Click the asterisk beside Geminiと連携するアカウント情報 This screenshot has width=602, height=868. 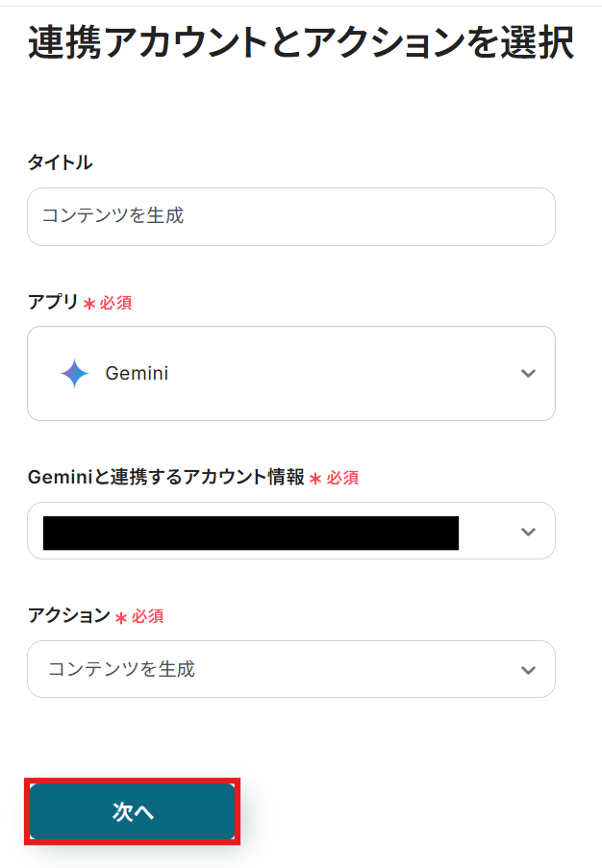click(315, 479)
